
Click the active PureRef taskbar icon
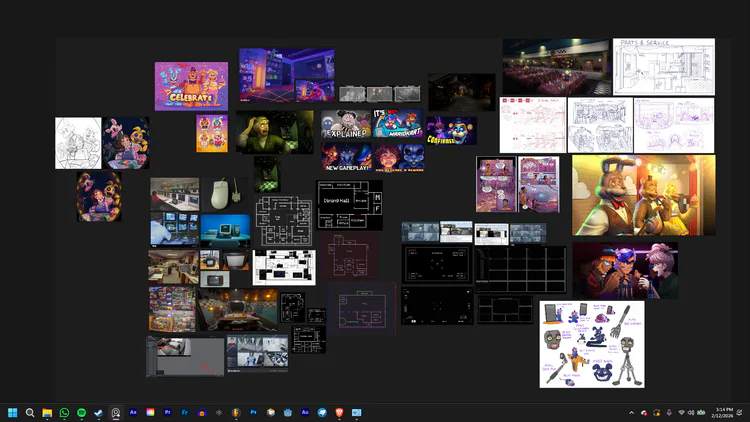click(116, 412)
